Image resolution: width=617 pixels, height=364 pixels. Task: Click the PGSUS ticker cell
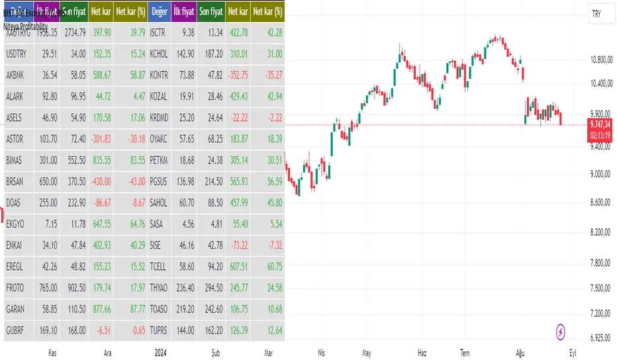tap(160, 181)
